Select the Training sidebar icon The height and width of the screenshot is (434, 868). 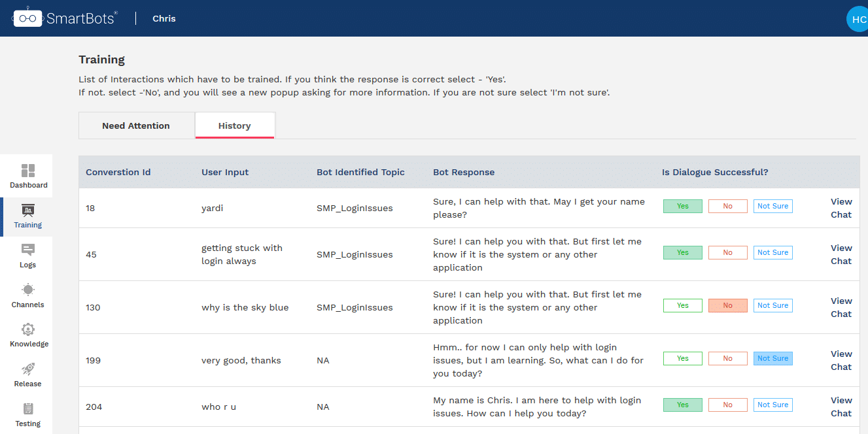pyautogui.click(x=28, y=210)
